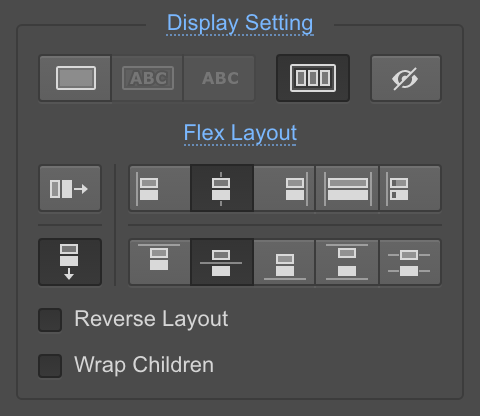Enable the Reverse Layout checkbox
This screenshot has width=480, height=416.
pos(50,320)
